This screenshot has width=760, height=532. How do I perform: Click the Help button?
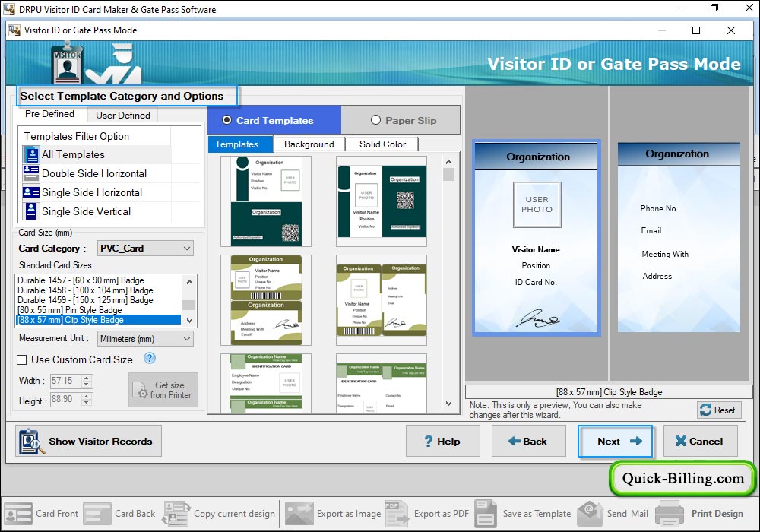(x=443, y=441)
